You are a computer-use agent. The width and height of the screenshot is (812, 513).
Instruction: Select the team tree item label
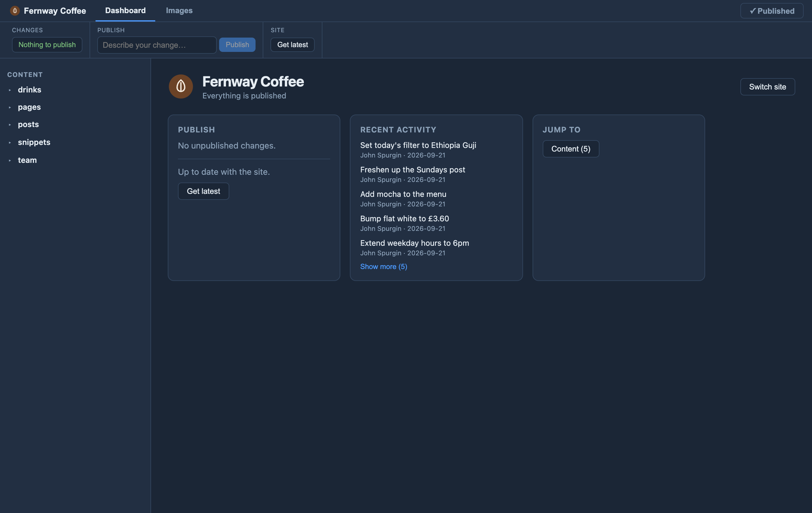coord(27,160)
